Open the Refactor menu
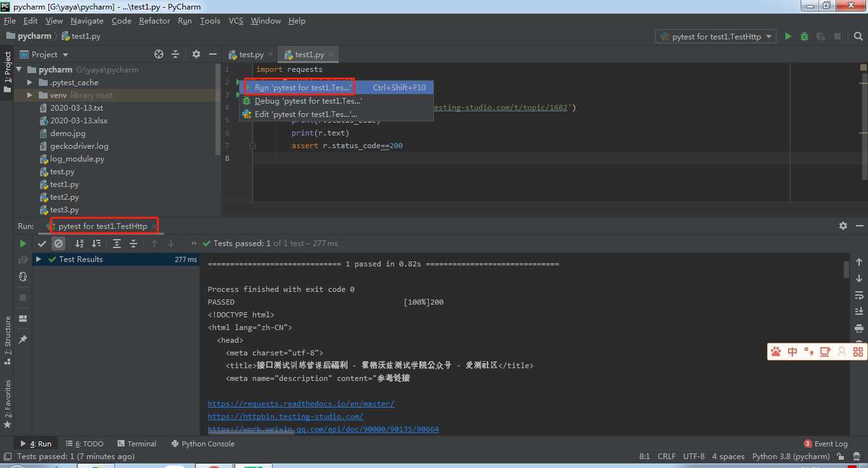The height and width of the screenshot is (468, 868). [154, 20]
